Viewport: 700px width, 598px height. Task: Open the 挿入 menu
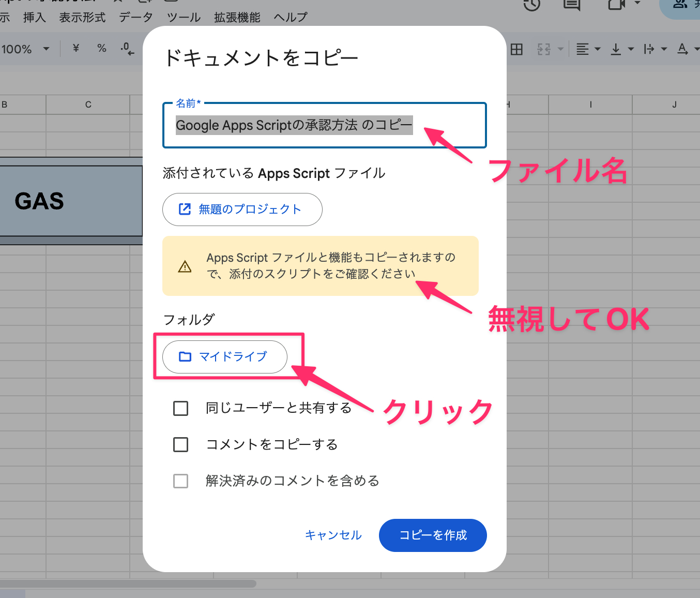(x=35, y=18)
